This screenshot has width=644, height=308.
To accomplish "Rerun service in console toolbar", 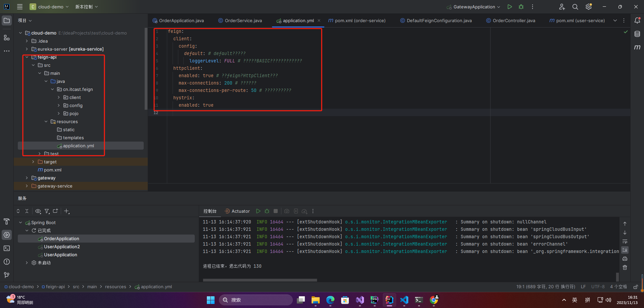I will coord(258,211).
